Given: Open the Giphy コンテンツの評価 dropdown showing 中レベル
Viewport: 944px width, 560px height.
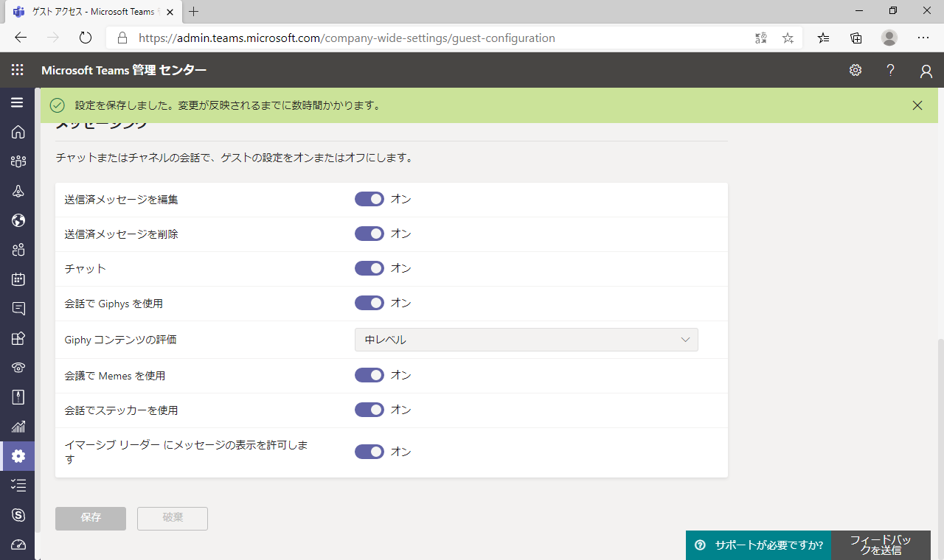Looking at the screenshot, I should (527, 340).
